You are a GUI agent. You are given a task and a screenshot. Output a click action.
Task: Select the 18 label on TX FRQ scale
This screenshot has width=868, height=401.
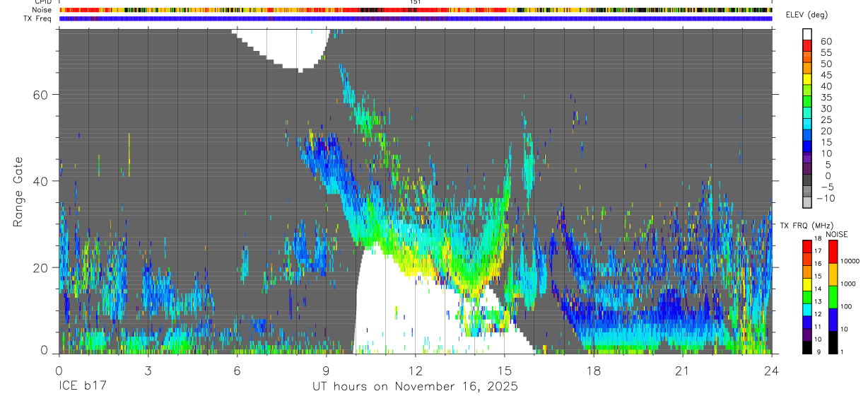coord(818,238)
